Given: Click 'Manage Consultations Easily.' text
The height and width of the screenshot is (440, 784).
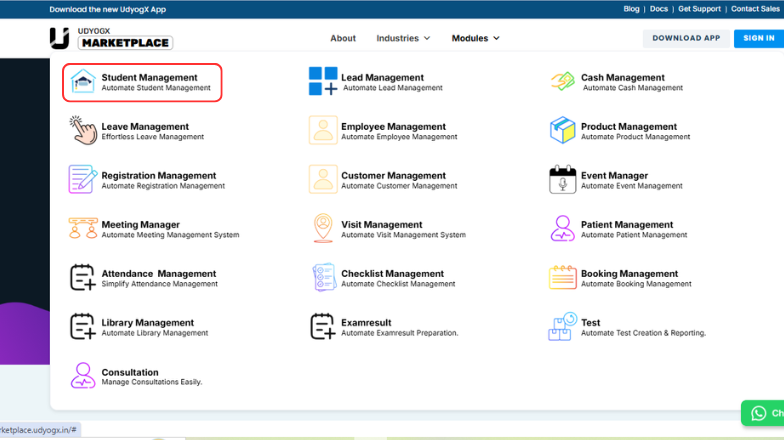Looking at the screenshot, I should (x=152, y=382).
